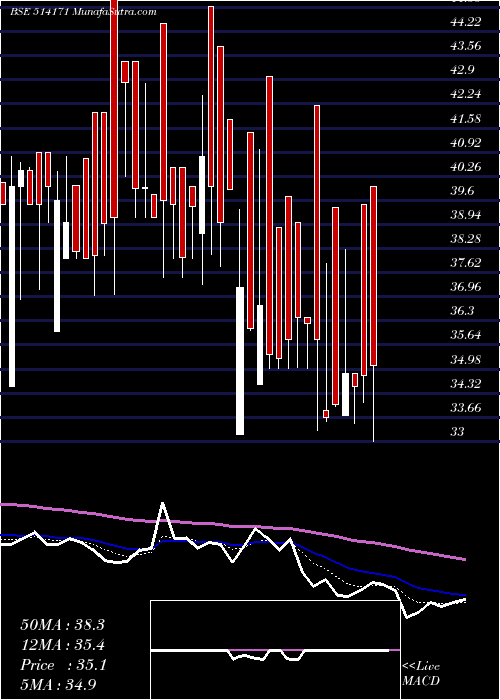This screenshot has width=500, height=700.
Task: Click the 41.58 price axis label
Action: click(x=467, y=118)
